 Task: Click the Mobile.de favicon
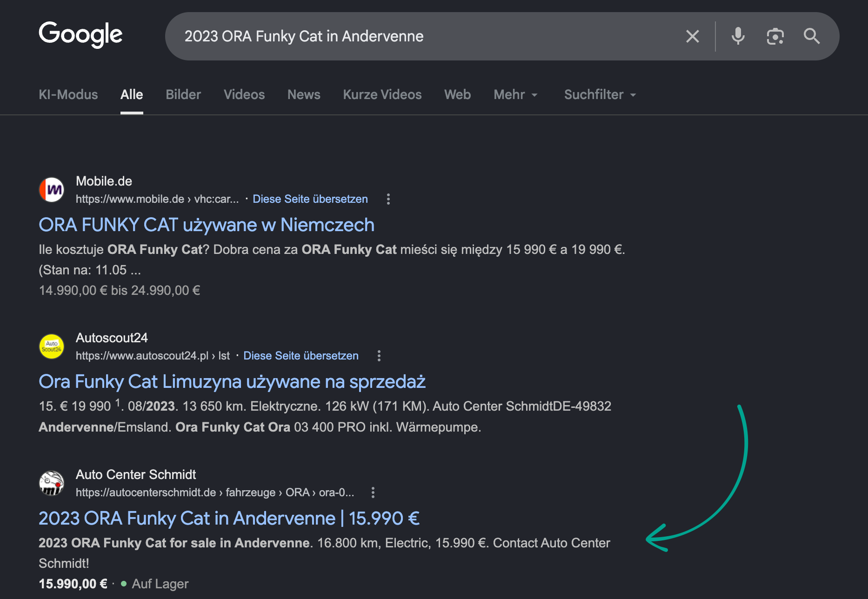(x=52, y=190)
